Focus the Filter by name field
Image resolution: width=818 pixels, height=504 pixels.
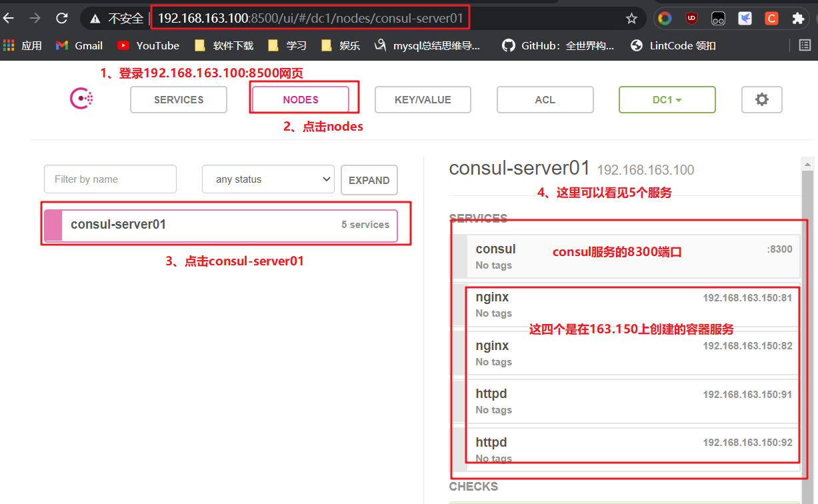110,179
